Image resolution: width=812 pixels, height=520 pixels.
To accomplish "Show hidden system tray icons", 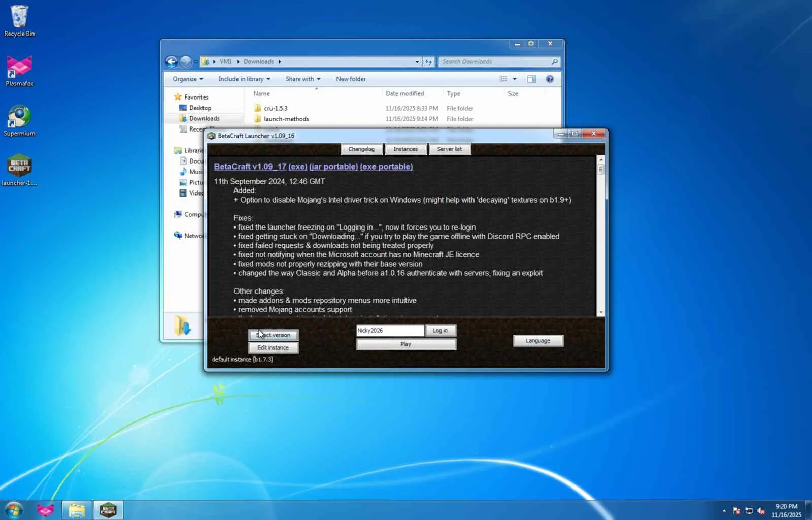I will coord(724,511).
